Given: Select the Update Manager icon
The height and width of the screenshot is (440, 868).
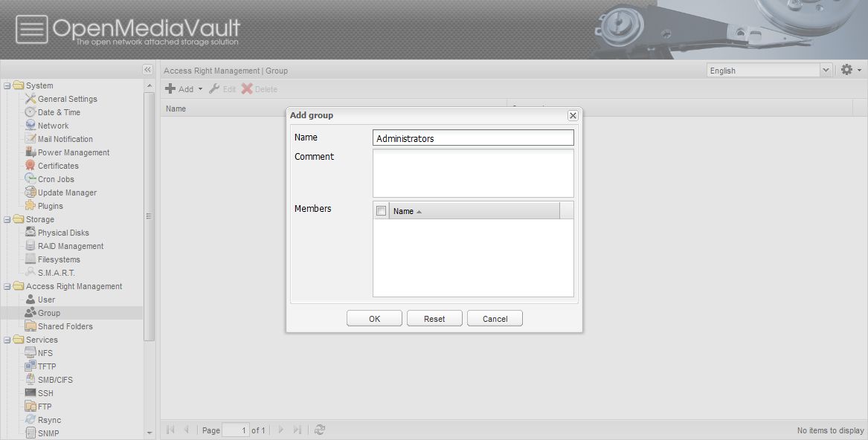Looking at the screenshot, I should (30, 192).
